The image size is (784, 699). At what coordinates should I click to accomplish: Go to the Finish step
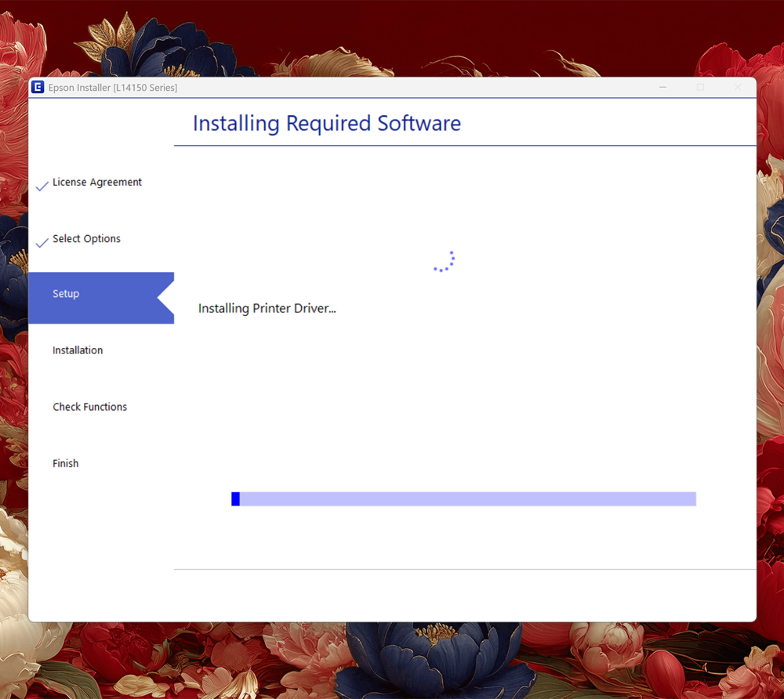pyautogui.click(x=66, y=463)
